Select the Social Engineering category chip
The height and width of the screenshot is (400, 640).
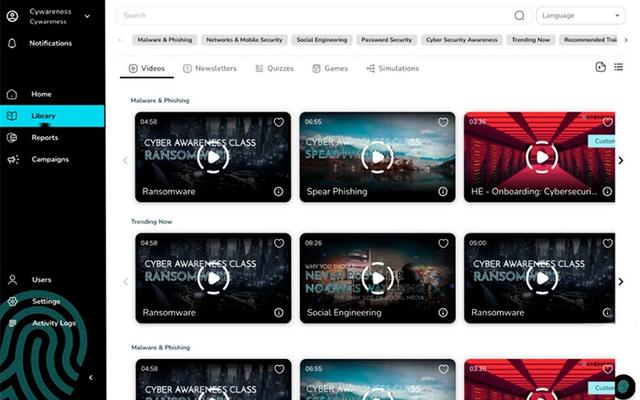(x=321, y=40)
